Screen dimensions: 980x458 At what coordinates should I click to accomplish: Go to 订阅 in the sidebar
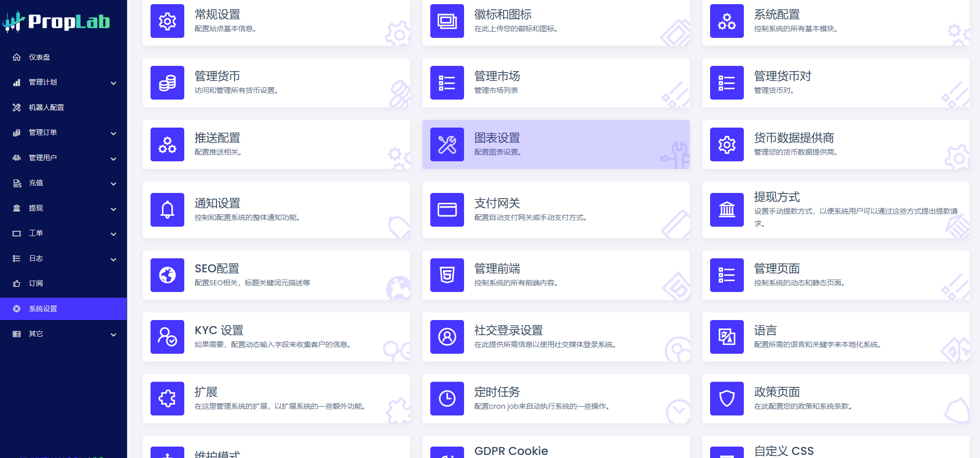36,284
